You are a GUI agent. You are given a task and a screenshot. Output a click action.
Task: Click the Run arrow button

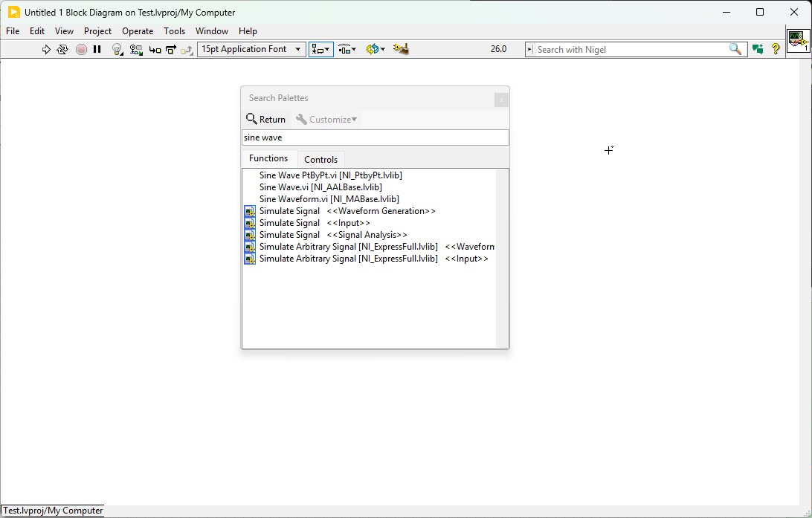click(x=46, y=49)
